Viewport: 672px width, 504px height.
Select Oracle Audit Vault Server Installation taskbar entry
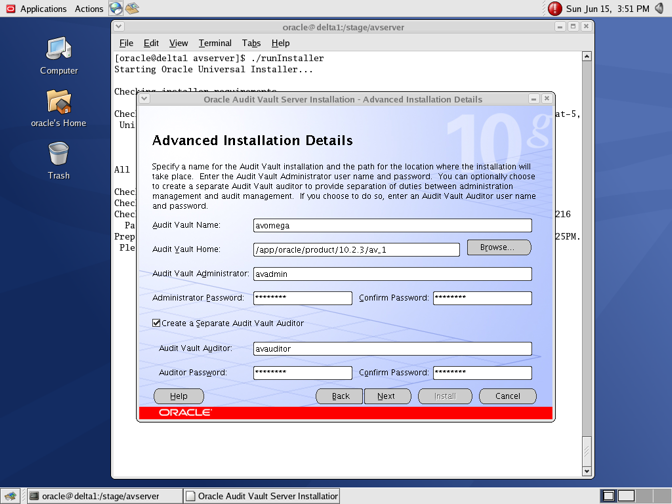(x=261, y=496)
